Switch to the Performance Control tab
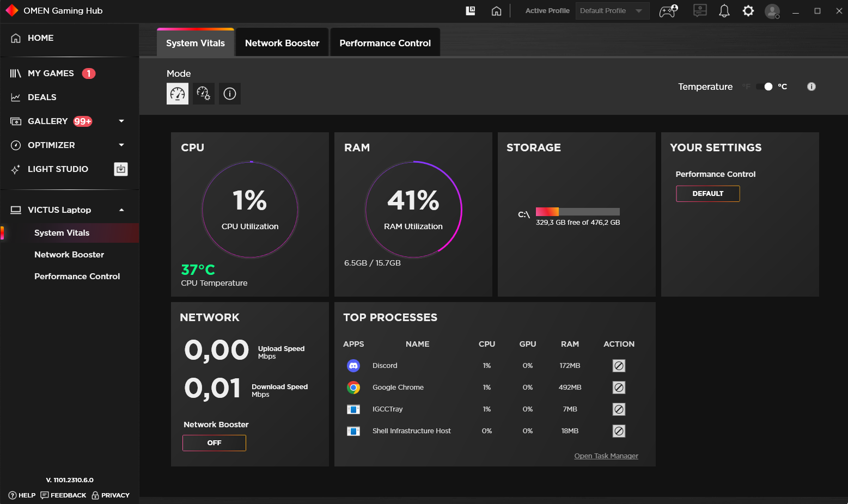848x504 pixels. coord(385,43)
